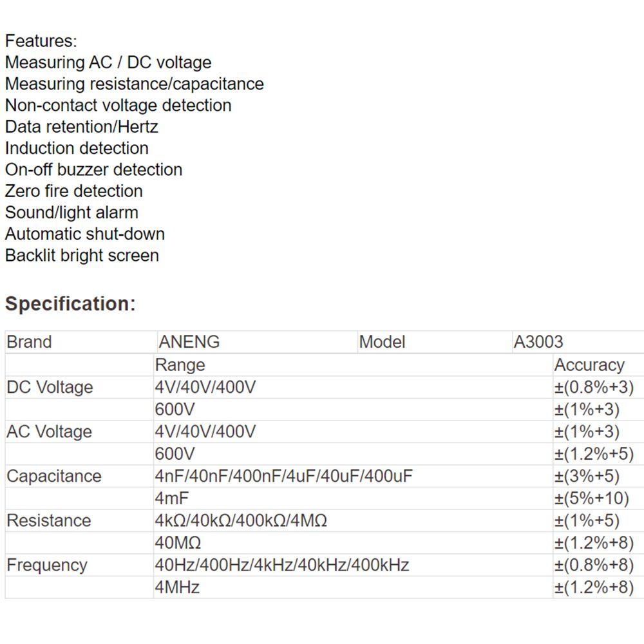Click the Resistance row label
644x644 pixels.
[48, 520]
